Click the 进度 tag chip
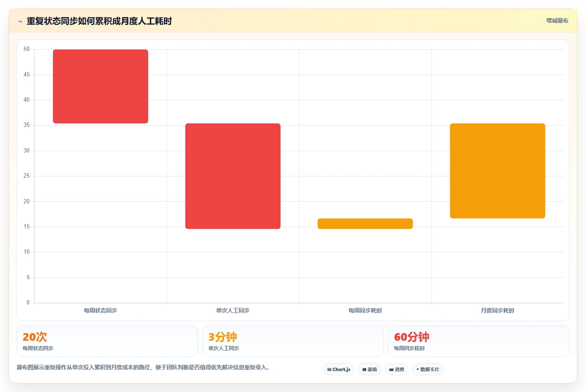The width and height of the screenshot is (586, 392). (396, 369)
